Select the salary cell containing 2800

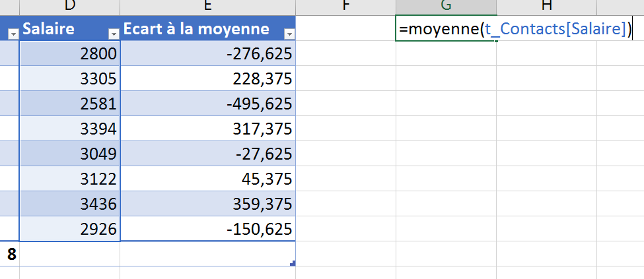pos(70,53)
